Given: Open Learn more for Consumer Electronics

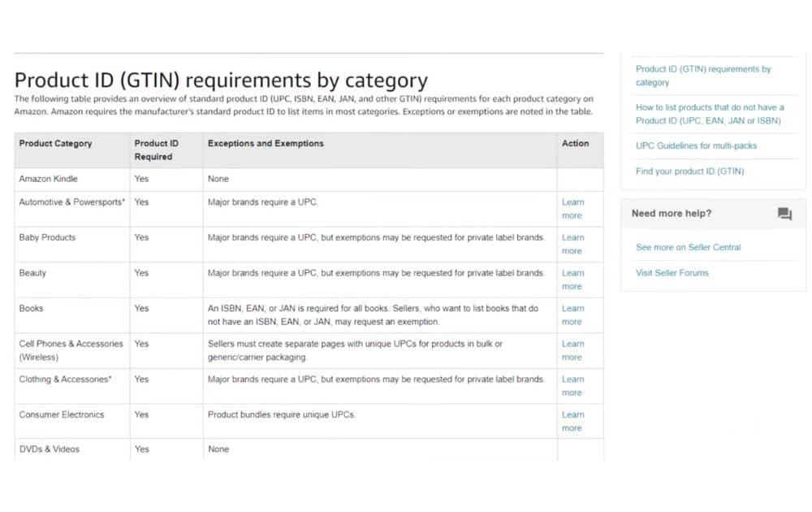Looking at the screenshot, I should (572, 421).
